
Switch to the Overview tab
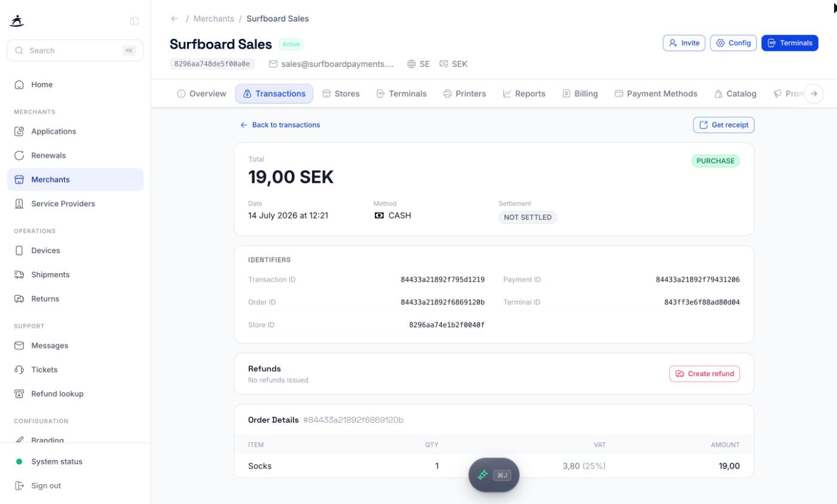[201, 94]
